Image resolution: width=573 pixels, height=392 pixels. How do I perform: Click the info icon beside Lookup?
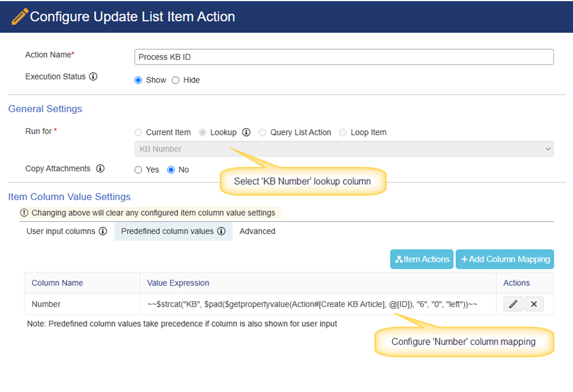[246, 132]
